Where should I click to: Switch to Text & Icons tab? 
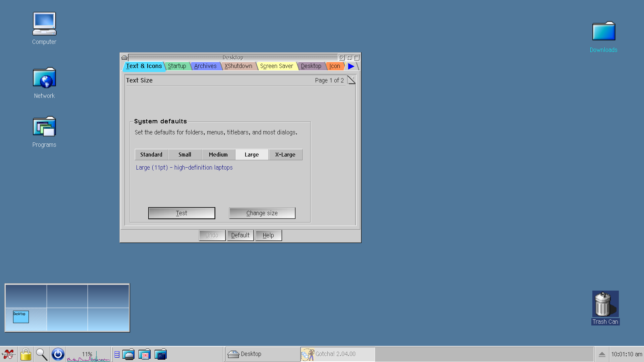pos(144,66)
